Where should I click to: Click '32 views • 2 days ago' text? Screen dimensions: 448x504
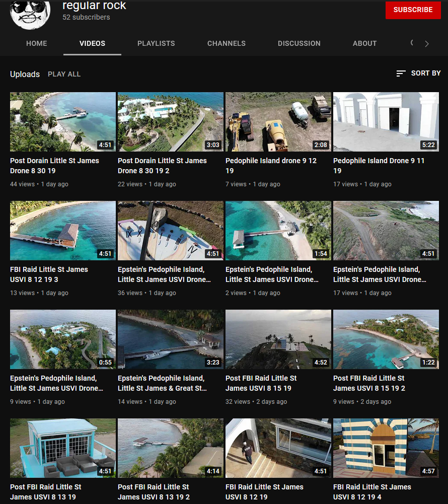256,401
